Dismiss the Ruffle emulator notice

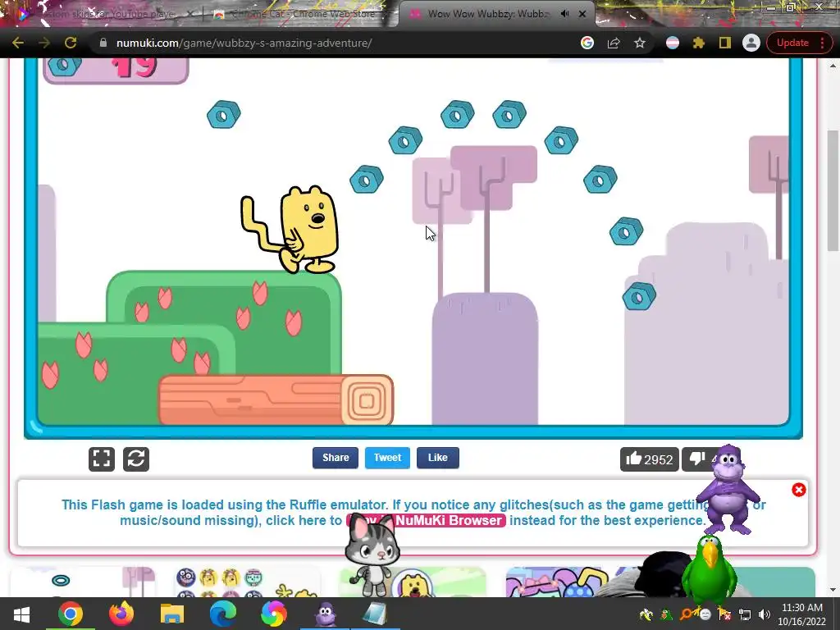point(799,490)
